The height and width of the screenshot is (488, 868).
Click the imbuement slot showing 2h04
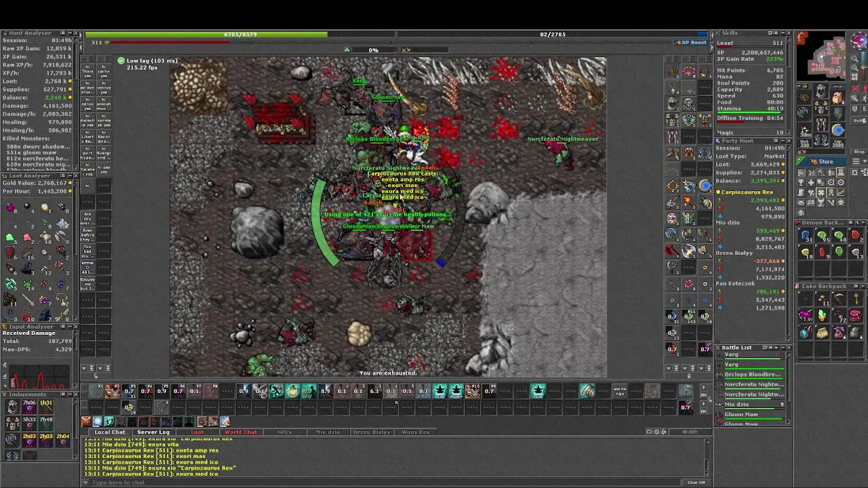coord(63,440)
